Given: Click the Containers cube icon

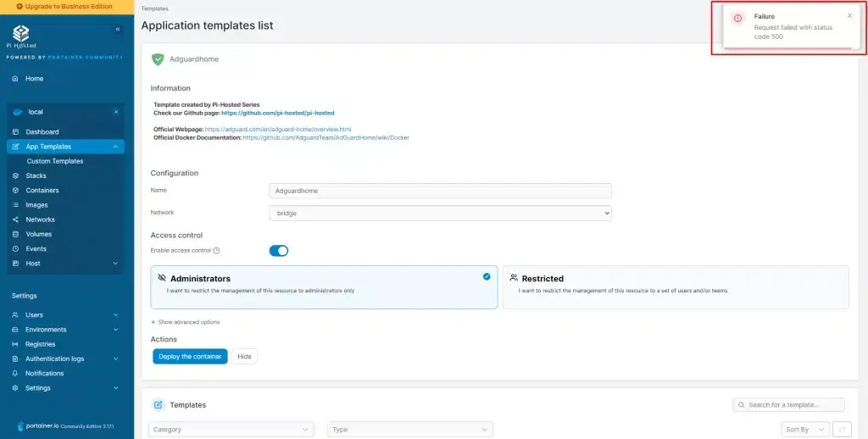Looking at the screenshot, I should click(15, 191).
